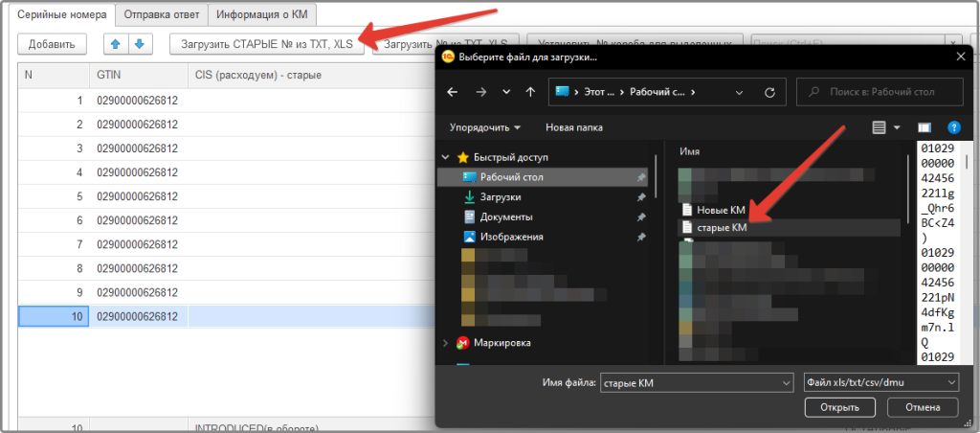Image resolution: width=980 pixels, height=433 pixels.
Task: Expand address bar history dropdown
Action: (740, 92)
